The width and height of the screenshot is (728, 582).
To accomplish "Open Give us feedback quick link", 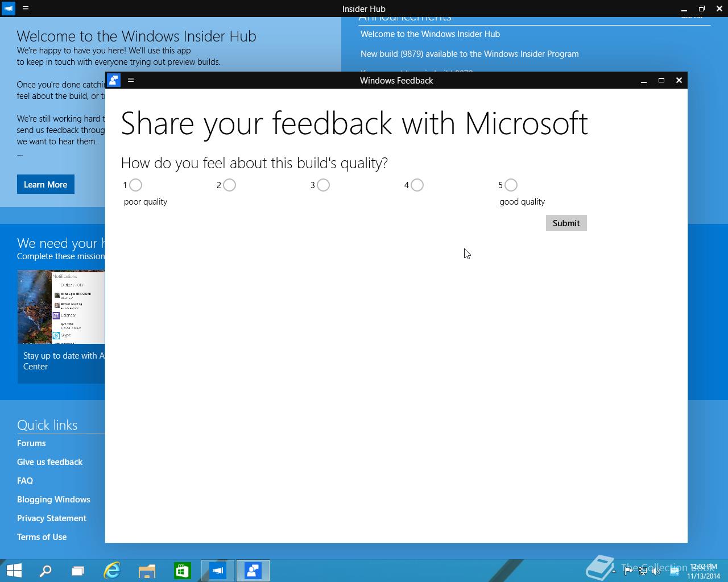I will (49, 462).
